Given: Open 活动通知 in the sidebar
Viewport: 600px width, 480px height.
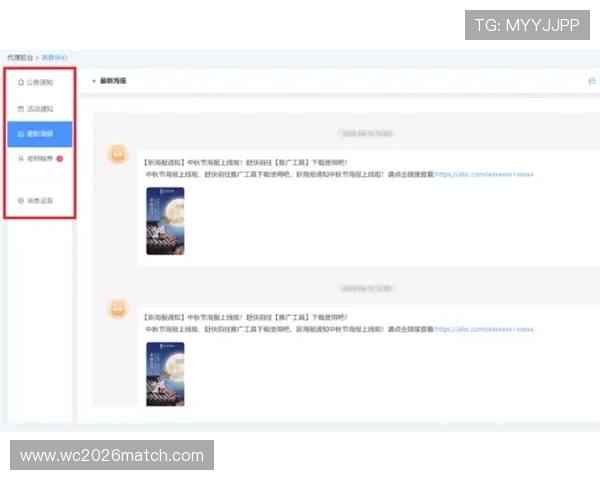Looking at the screenshot, I should pos(40,108).
